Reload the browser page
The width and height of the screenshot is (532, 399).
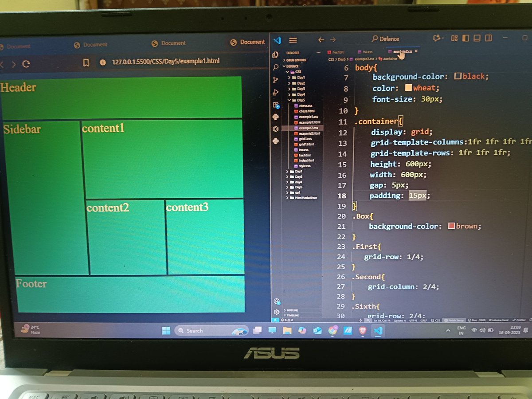(x=26, y=64)
